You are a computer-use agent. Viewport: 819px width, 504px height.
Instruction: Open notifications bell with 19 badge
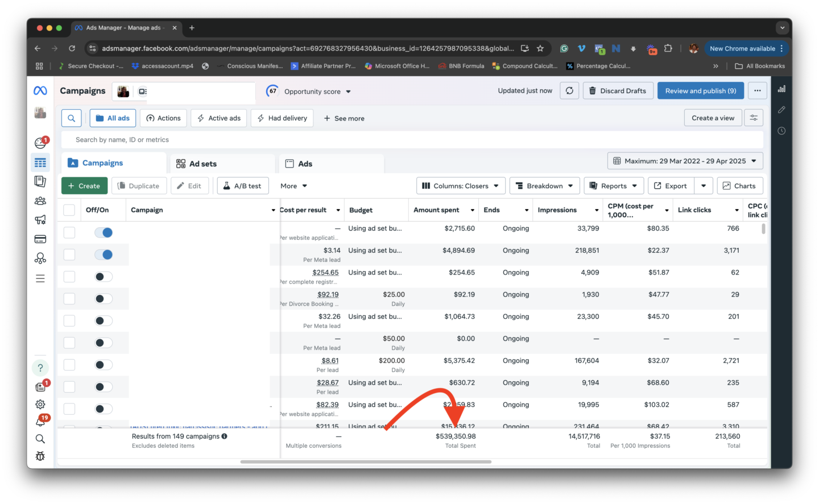pos(40,421)
